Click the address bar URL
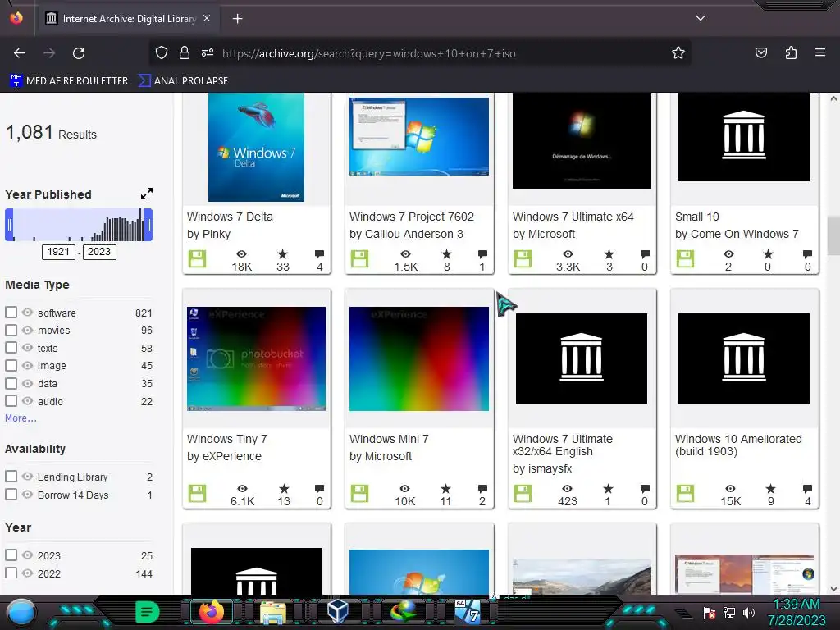840x630 pixels. 369,53
